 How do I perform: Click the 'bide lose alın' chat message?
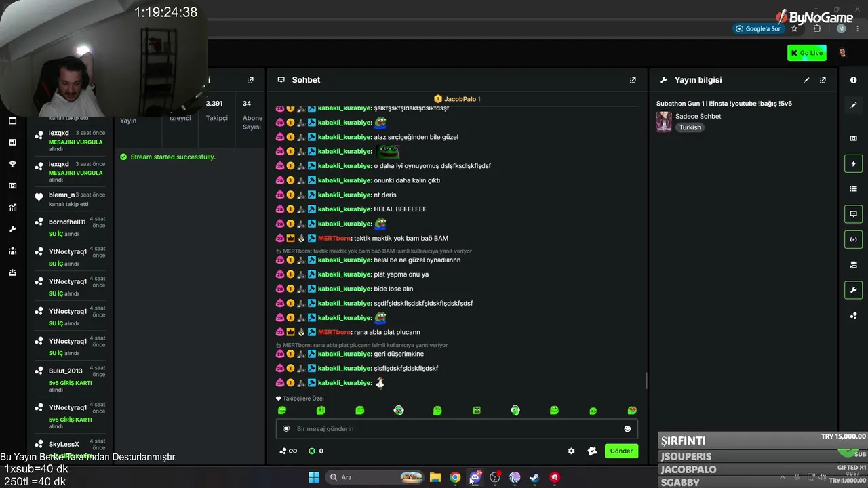393,289
